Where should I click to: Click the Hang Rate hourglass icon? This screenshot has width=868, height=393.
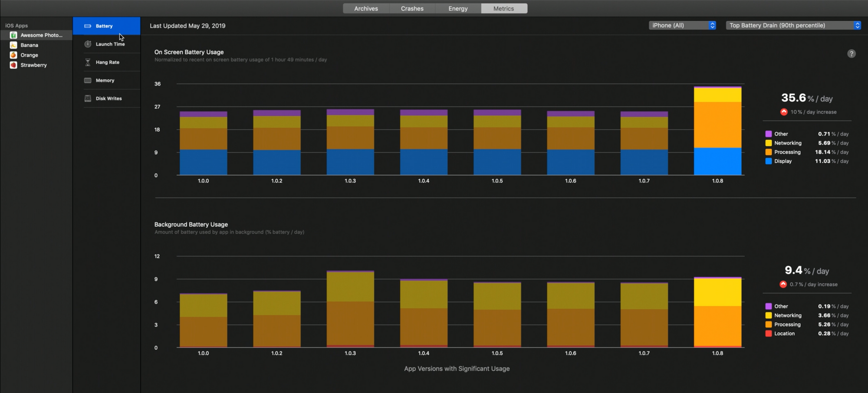[x=88, y=62]
